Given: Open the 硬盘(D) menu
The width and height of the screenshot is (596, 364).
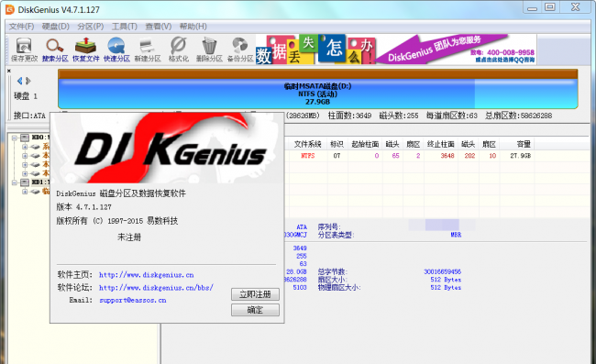Looking at the screenshot, I should coord(56,27).
